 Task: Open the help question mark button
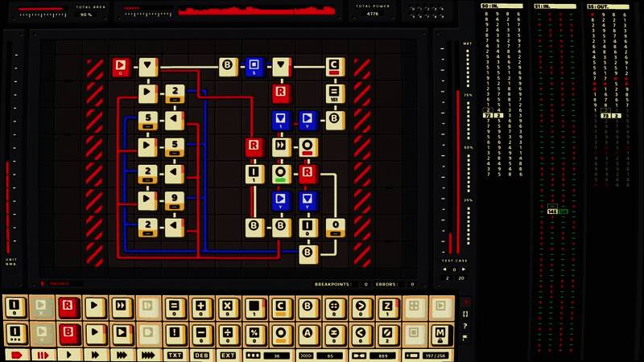coord(465,326)
